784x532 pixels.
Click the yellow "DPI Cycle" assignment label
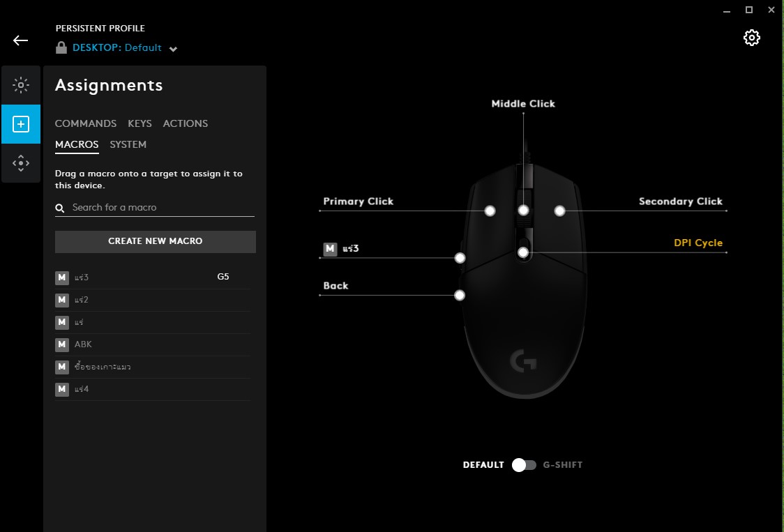(x=698, y=243)
